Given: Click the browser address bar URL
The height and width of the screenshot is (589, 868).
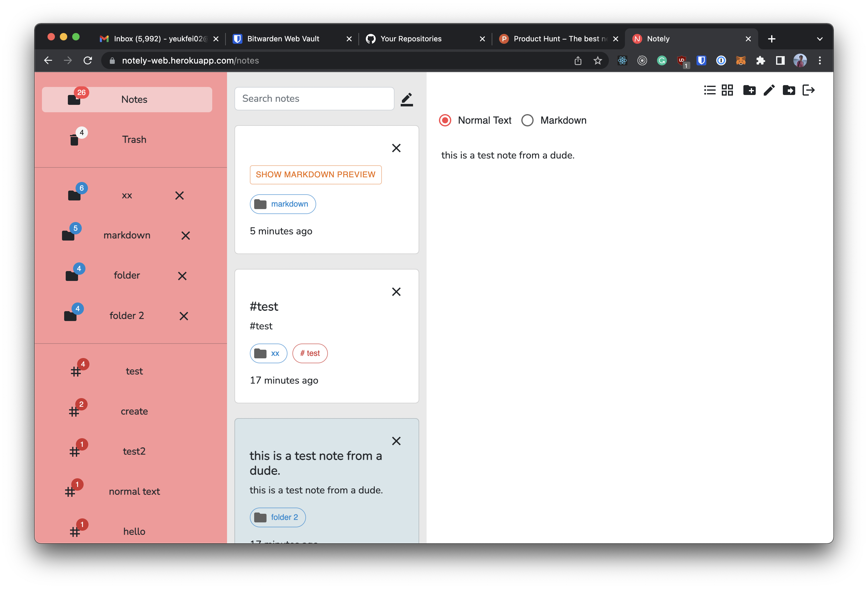Looking at the screenshot, I should 190,60.
